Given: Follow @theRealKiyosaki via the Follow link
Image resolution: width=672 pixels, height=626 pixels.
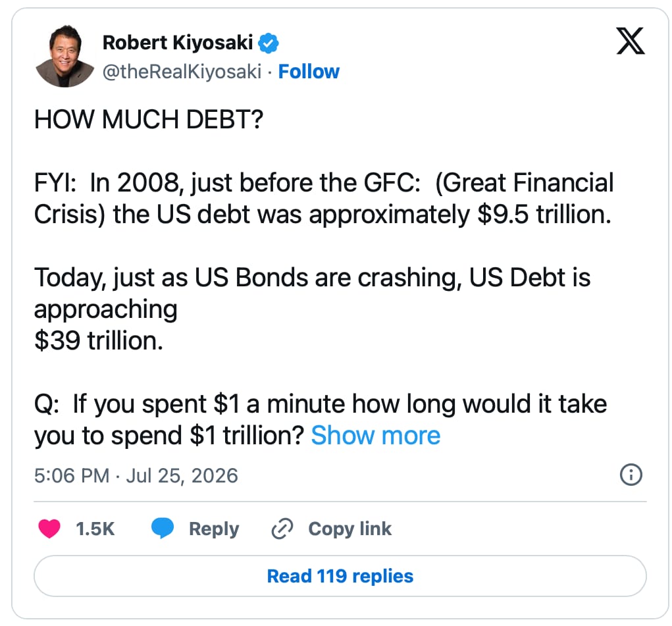Looking at the screenshot, I should [309, 72].
